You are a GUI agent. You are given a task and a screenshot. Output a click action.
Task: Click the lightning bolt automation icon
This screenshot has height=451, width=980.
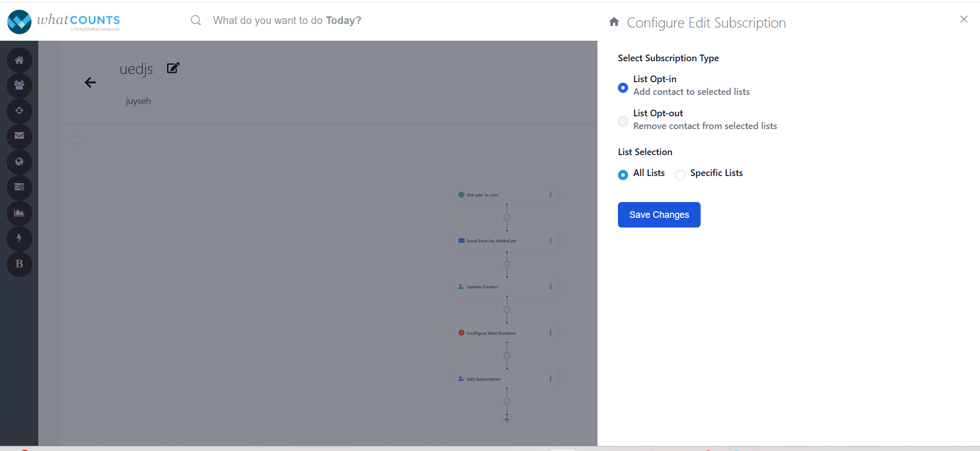click(19, 238)
